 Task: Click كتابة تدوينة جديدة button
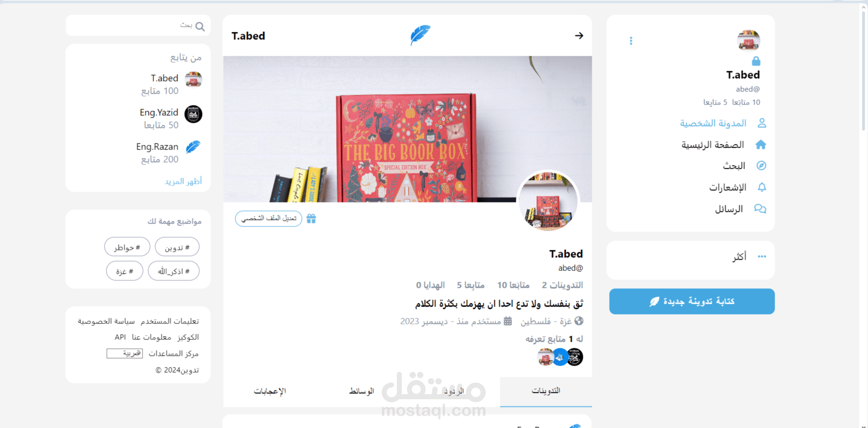coord(692,301)
